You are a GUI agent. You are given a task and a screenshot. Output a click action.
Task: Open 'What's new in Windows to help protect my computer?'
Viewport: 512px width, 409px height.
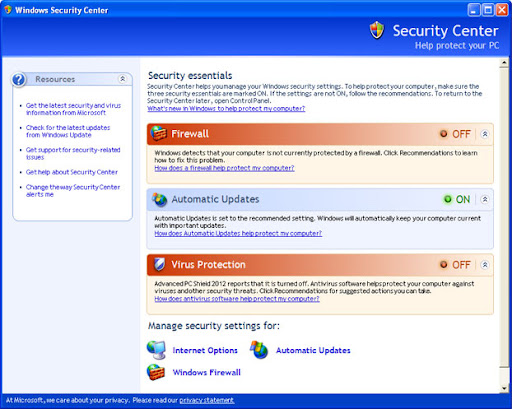coord(226,109)
